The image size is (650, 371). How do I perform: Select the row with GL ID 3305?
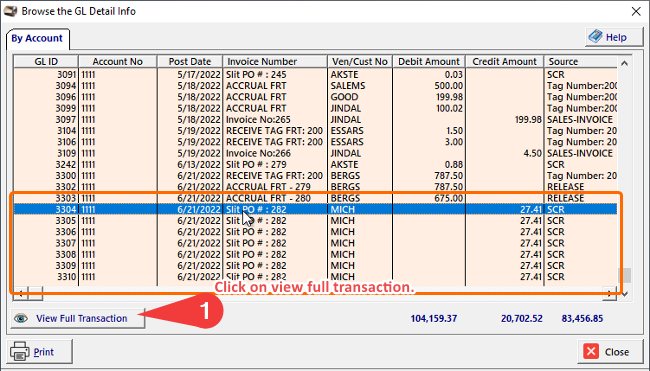pos(315,220)
